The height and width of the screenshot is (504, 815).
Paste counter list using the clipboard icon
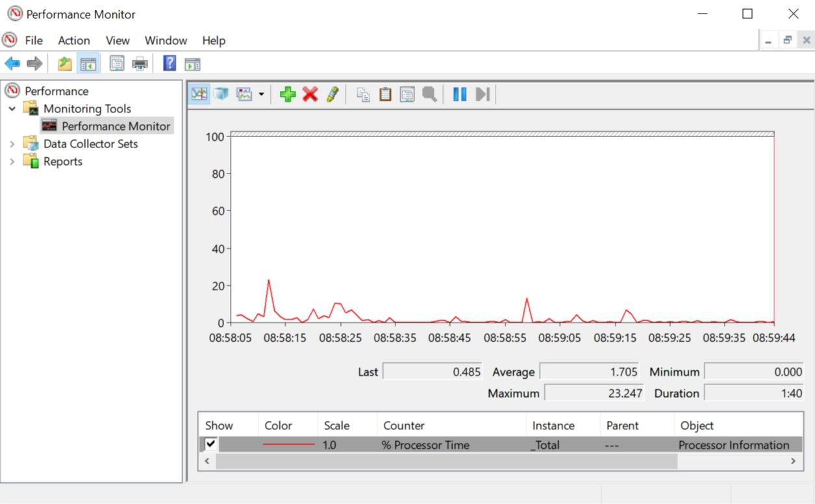tap(385, 94)
